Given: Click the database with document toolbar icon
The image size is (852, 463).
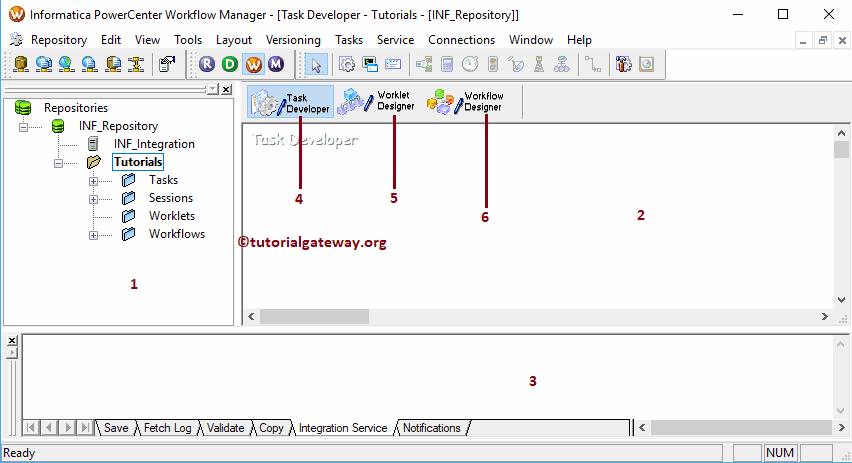Looking at the screenshot, I should (x=113, y=64).
